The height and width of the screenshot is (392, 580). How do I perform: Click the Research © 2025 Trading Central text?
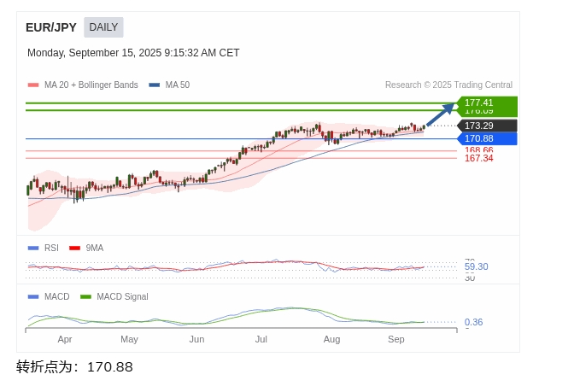(448, 85)
